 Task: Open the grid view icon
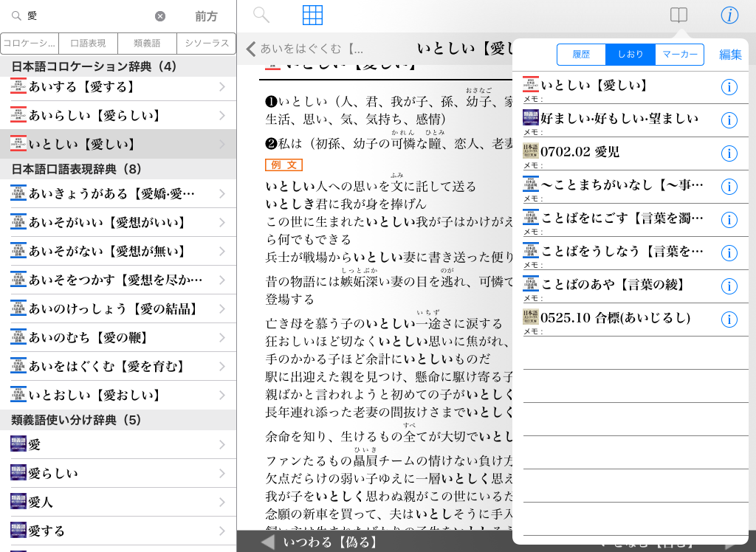click(x=313, y=15)
